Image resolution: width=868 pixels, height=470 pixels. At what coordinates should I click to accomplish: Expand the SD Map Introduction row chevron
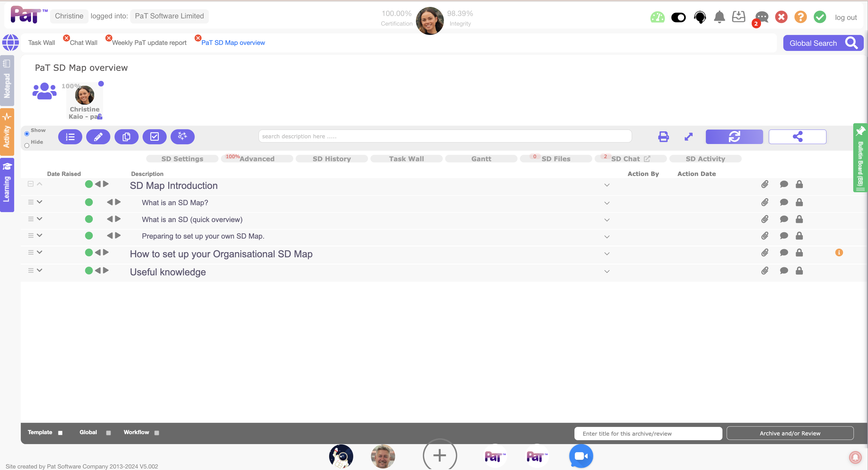[606, 185]
